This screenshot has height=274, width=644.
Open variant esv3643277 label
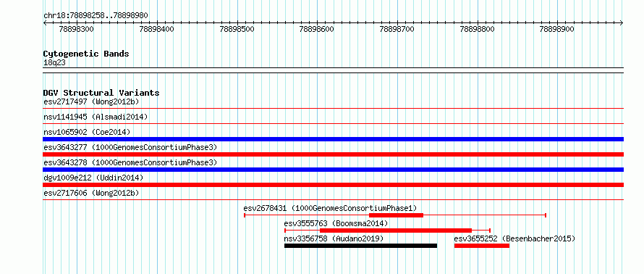point(130,147)
